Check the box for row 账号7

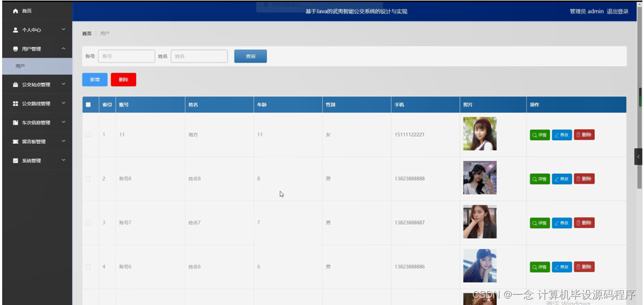click(x=89, y=222)
